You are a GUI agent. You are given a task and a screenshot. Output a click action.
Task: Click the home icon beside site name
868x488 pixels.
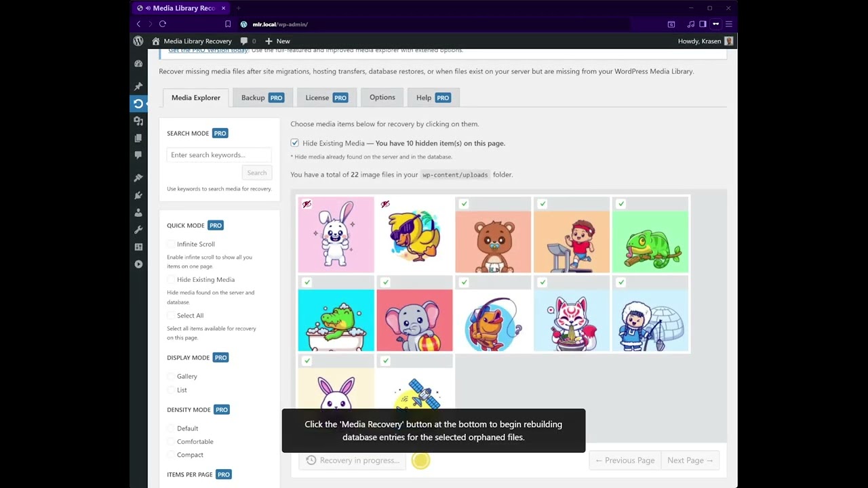[x=155, y=41]
